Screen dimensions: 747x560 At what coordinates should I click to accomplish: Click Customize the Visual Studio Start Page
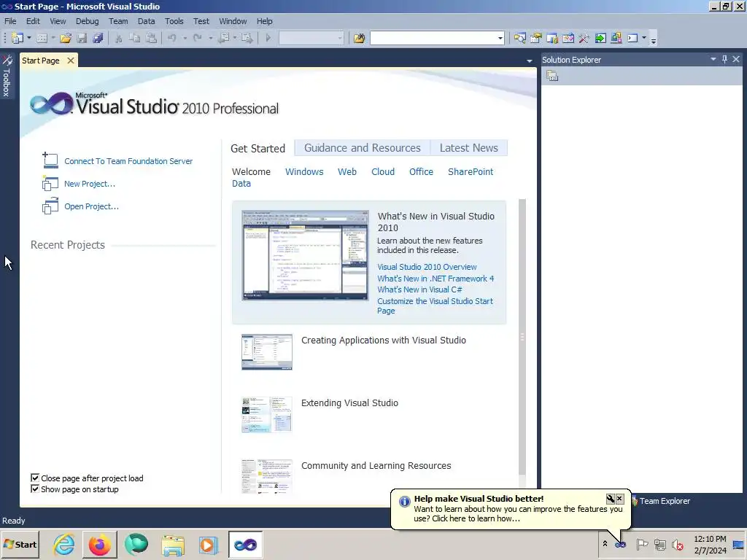(435, 306)
